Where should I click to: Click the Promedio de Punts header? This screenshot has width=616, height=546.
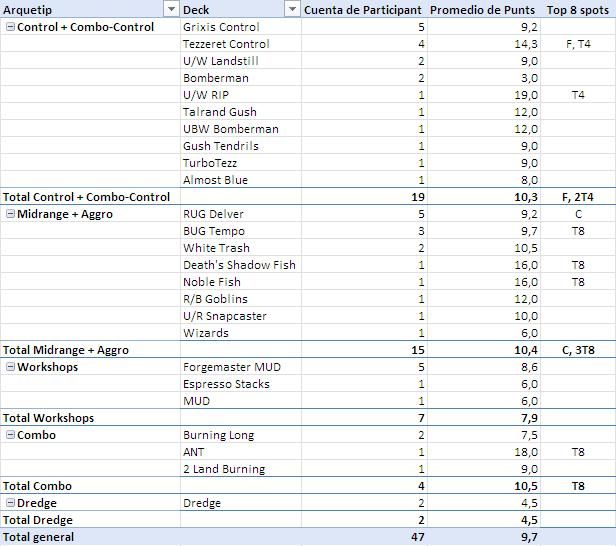[x=483, y=9]
